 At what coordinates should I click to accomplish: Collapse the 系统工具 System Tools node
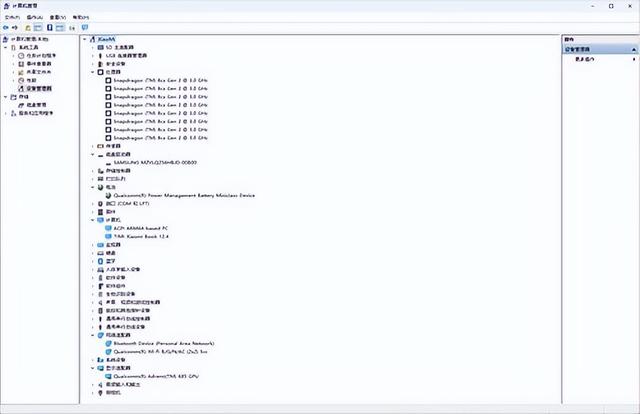[x=6, y=47]
